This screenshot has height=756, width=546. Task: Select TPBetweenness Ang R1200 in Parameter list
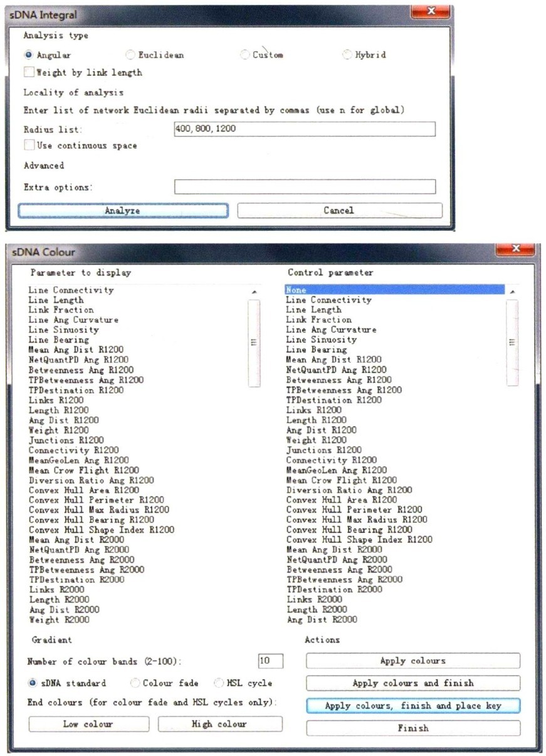pyautogui.click(x=86, y=380)
